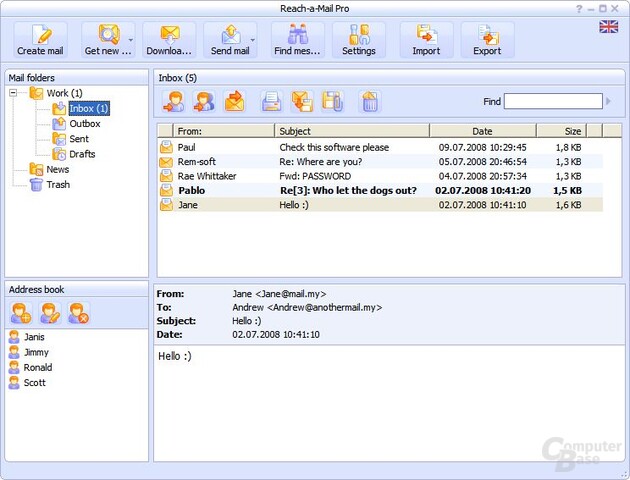Open the Settings tools button
The width and height of the screenshot is (630, 480).
point(359,40)
